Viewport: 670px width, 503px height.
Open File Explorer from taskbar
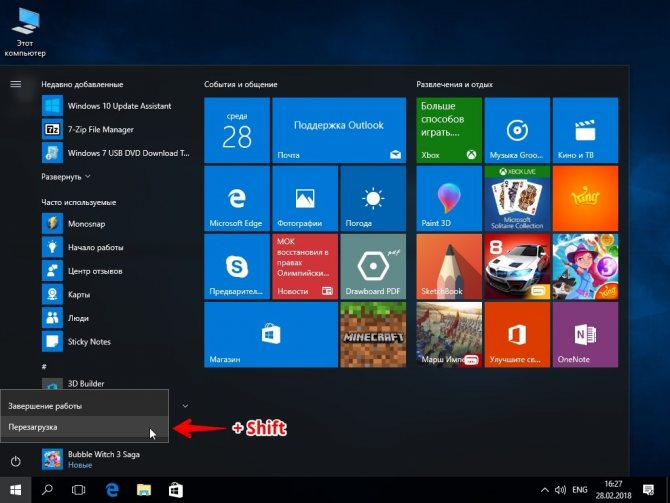[x=144, y=490]
